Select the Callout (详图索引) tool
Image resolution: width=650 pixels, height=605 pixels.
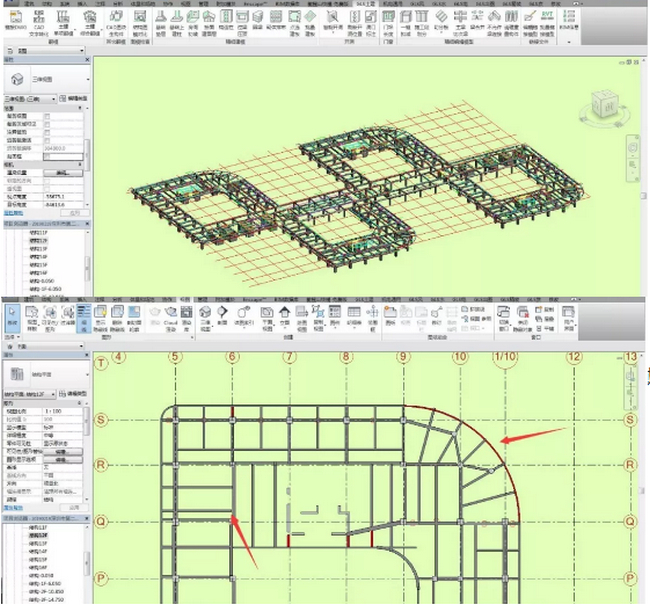tap(244, 316)
